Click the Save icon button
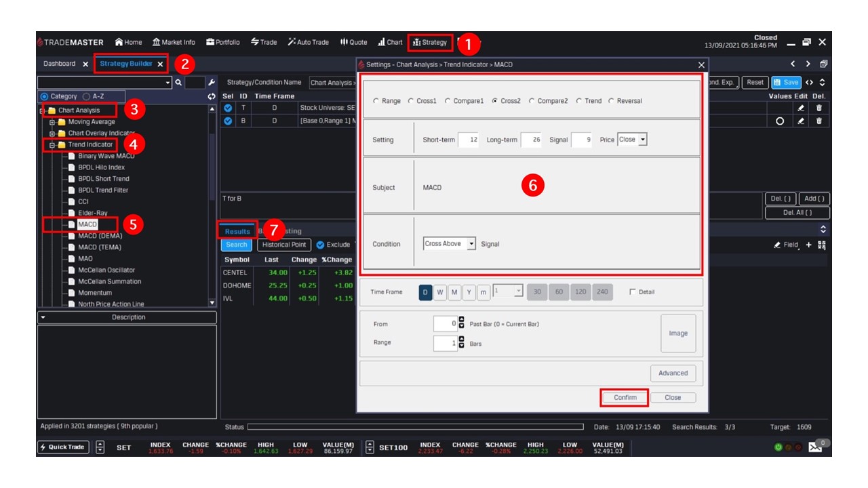868x488 pixels. (x=786, y=82)
